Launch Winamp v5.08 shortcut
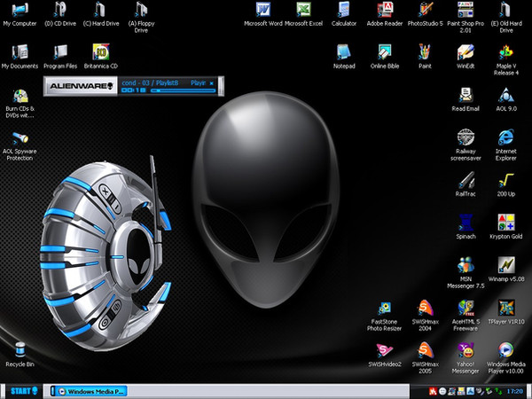The height and width of the screenshot is (399, 532). coord(506,265)
